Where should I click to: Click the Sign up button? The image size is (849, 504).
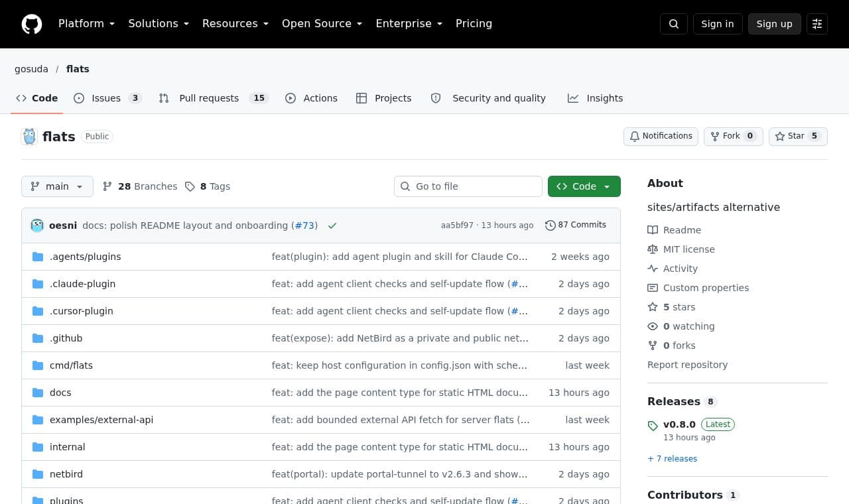[x=775, y=24]
